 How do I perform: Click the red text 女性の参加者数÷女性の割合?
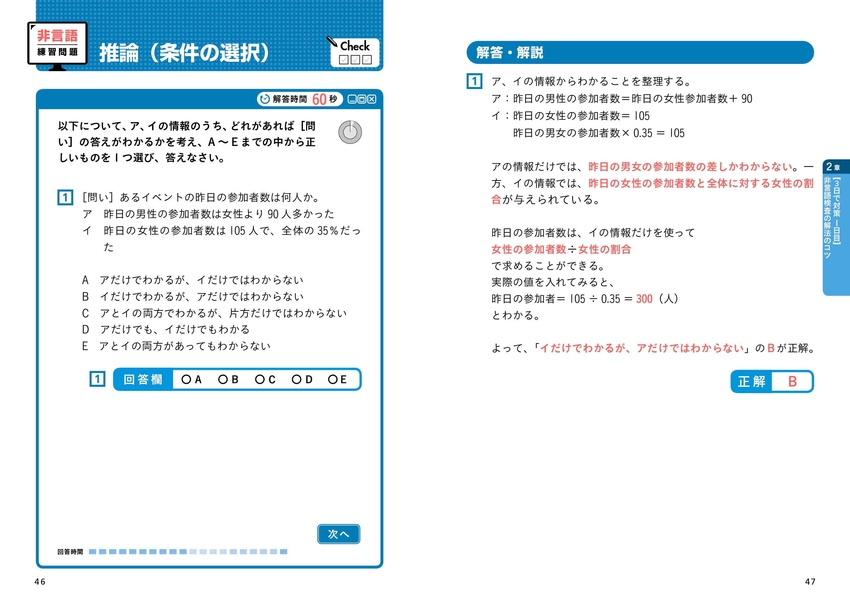coord(561,249)
